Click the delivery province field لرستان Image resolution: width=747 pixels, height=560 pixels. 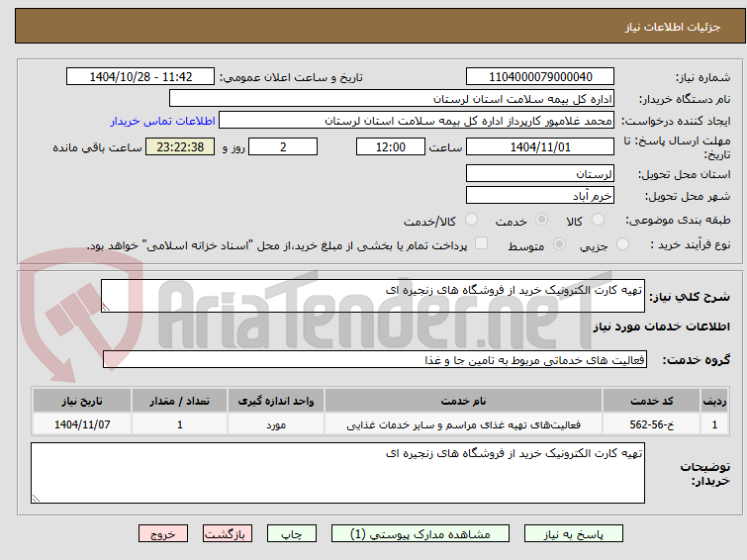[540, 173]
